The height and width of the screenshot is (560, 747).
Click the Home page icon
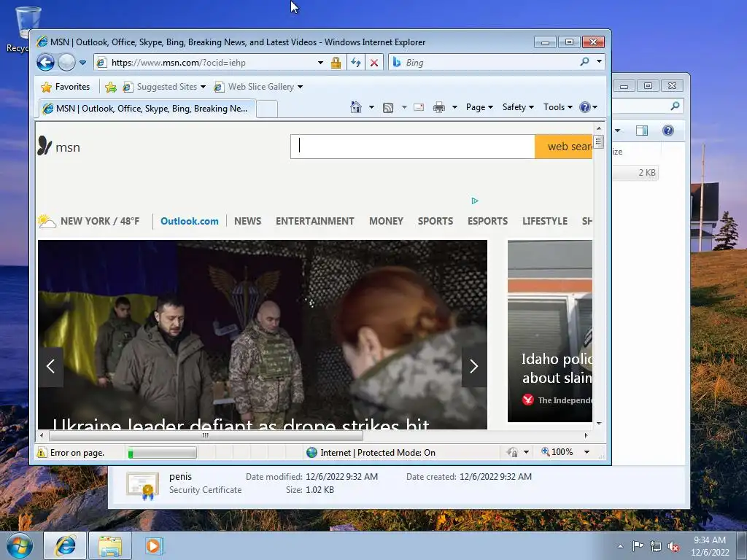[x=356, y=107]
